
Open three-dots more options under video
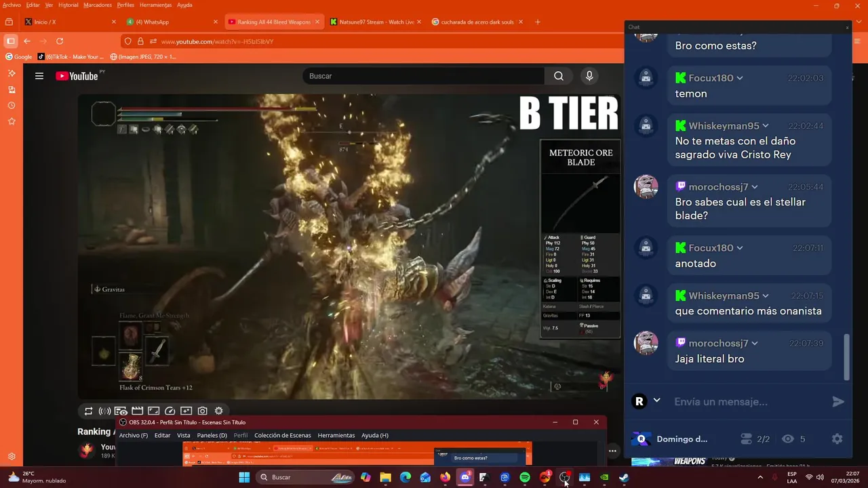coord(612,451)
